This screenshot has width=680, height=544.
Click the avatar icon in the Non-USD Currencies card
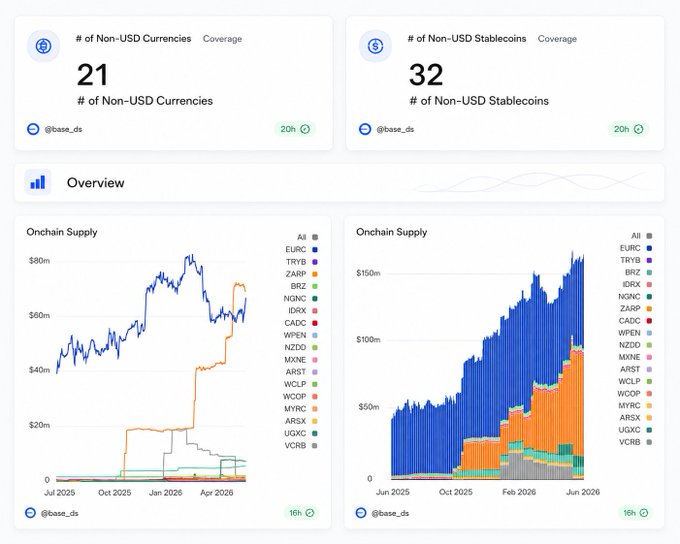[x=33, y=129]
